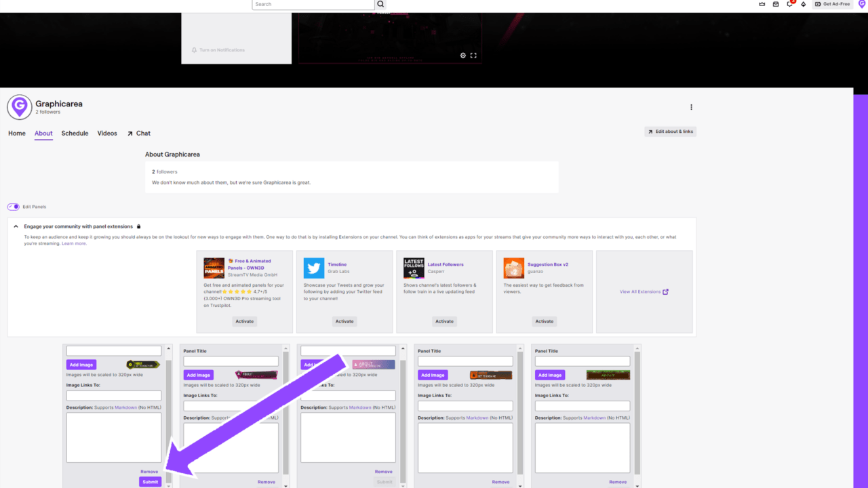The image size is (868, 488).
Task: Activate the Timeline extension
Action: click(344, 321)
